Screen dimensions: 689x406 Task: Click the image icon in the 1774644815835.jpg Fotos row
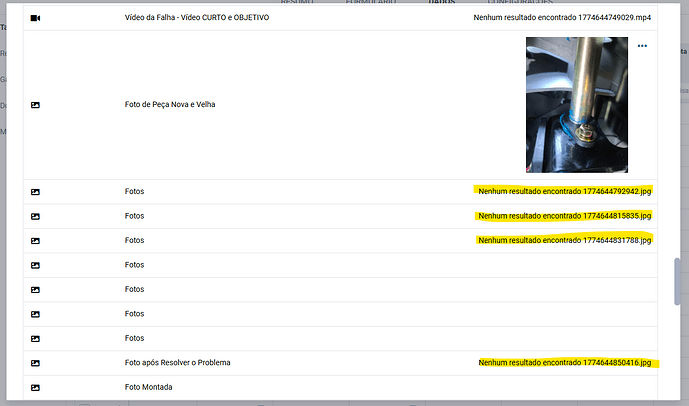point(35,217)
